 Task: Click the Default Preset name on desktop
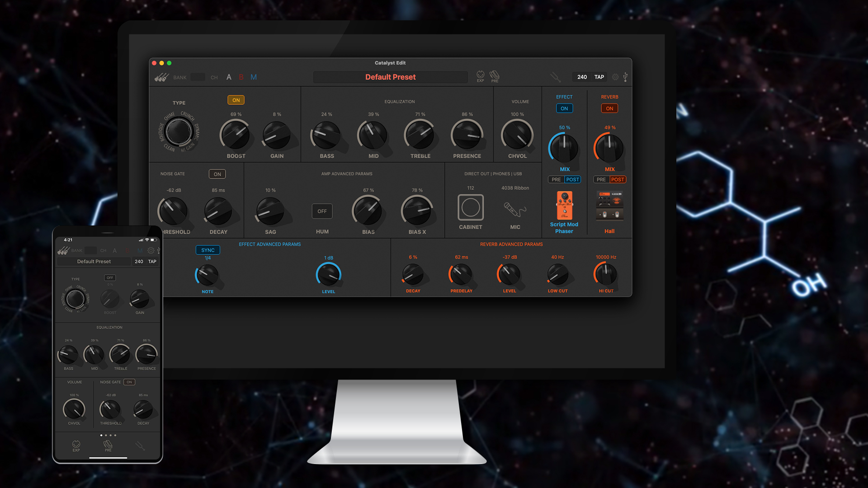coord(391,77)
